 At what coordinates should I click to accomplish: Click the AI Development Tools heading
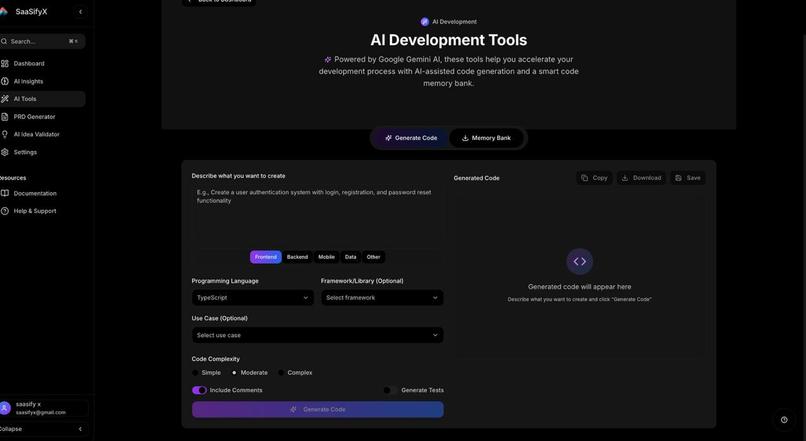click(x=449, y=40)
